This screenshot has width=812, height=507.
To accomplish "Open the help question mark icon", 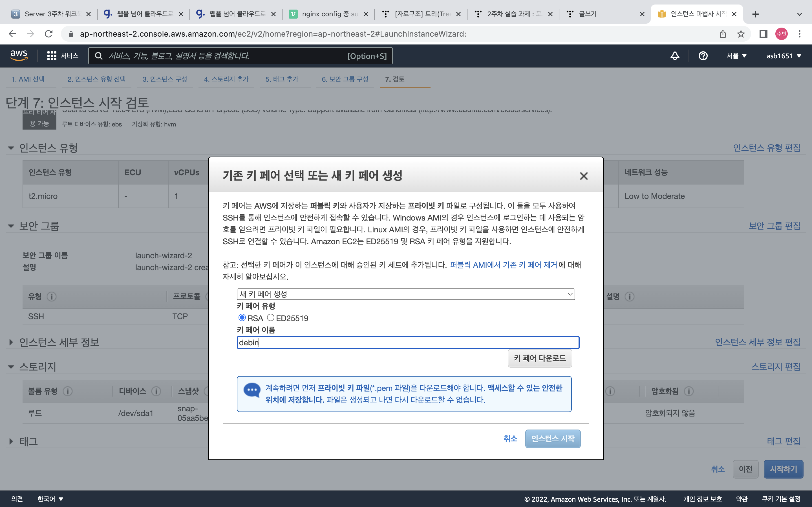I will pos(703,56).
